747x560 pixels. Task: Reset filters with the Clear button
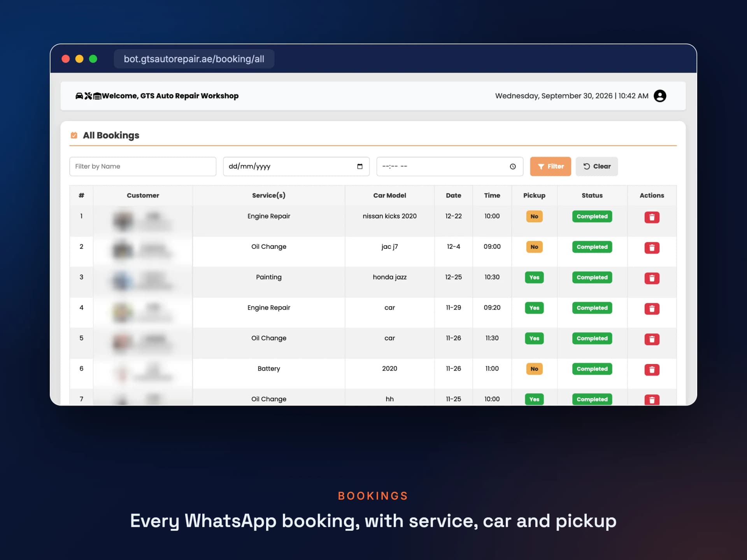(x=596, y=166)
